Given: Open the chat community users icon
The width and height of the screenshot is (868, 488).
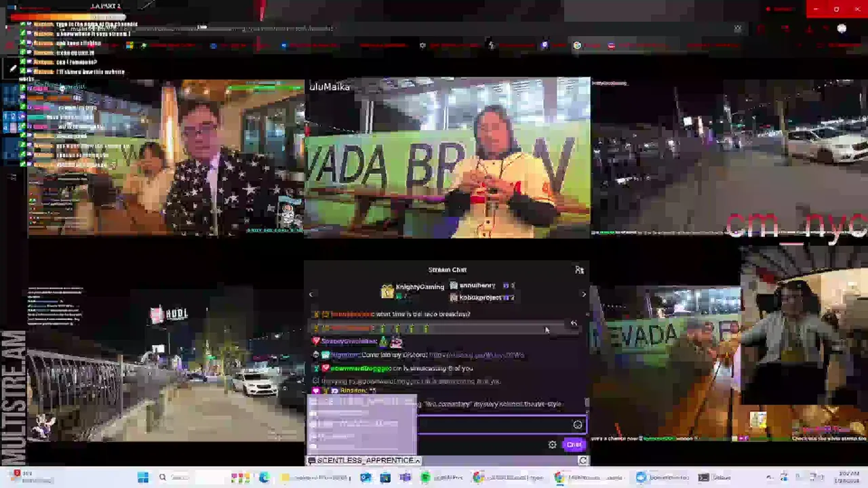Looking at the screenshot, I should point(579,270).
